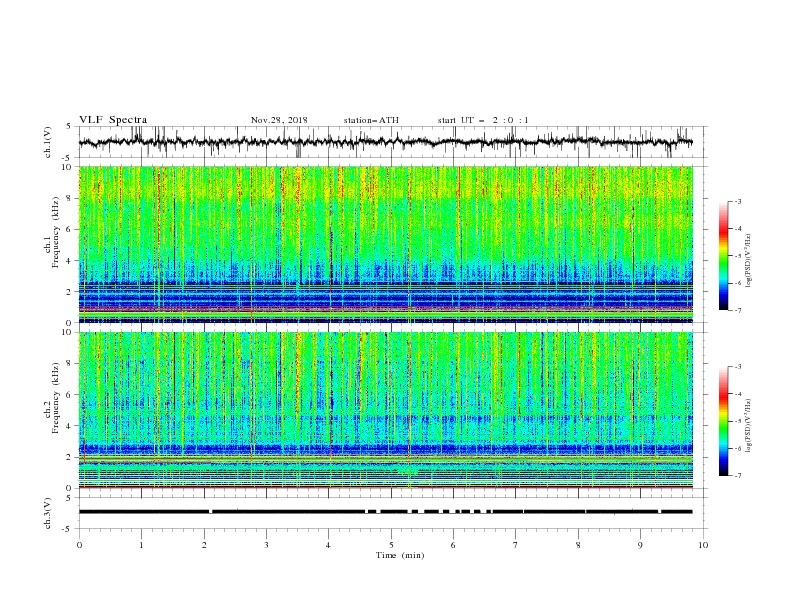Click the ch.1 PSD color scale bar
The width and height of the screenshot is (792, 612).
723,255
